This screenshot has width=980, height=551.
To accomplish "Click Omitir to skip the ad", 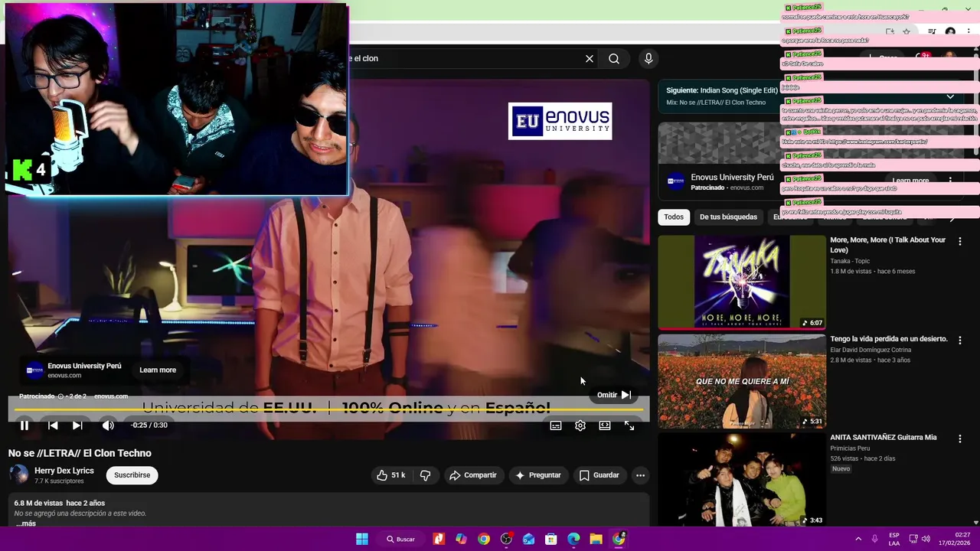I will [615, 395].
